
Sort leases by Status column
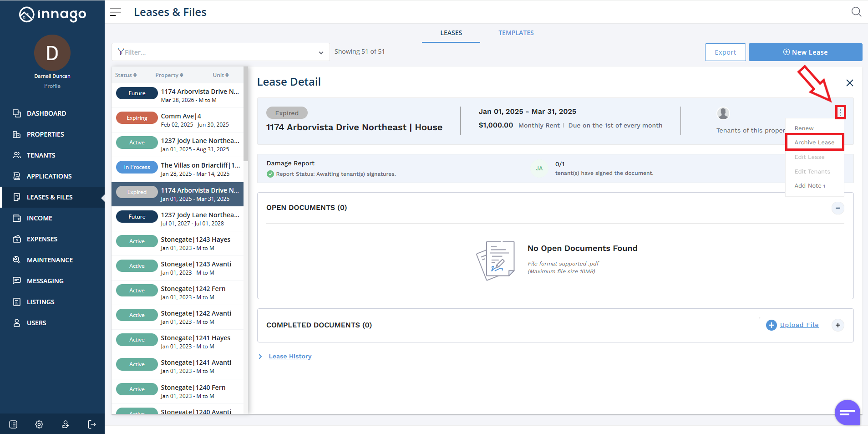coord(126,75)
